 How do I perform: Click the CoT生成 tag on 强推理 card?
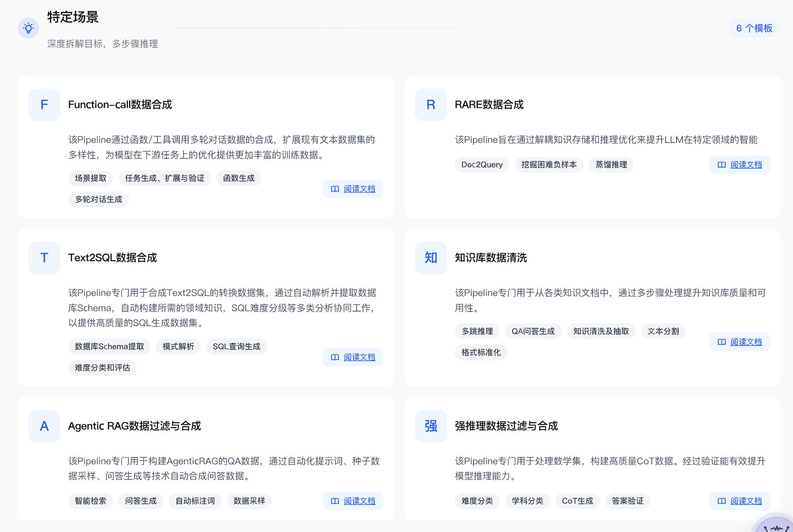(578, 501)
